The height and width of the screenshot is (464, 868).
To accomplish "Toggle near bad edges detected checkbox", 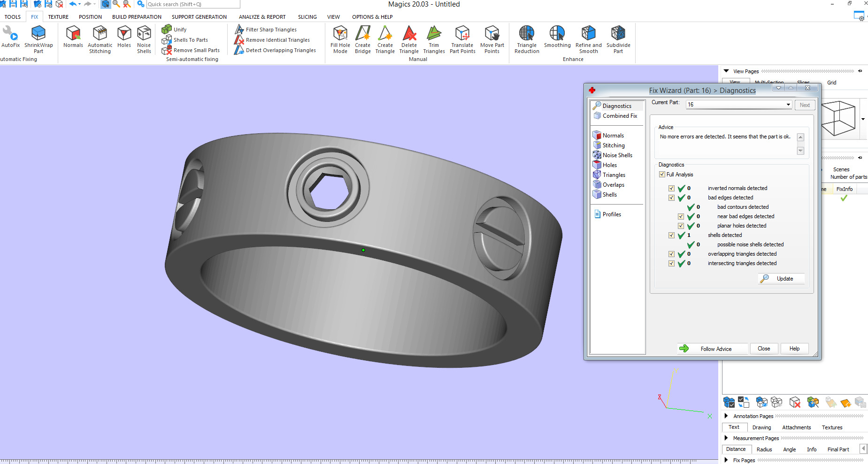I will (681, 216).
